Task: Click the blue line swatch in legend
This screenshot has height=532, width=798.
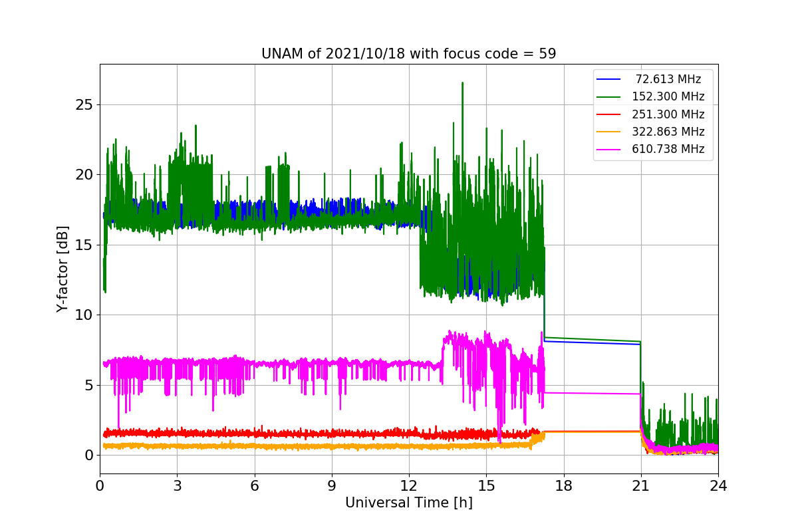Action: tap(609, 80)
